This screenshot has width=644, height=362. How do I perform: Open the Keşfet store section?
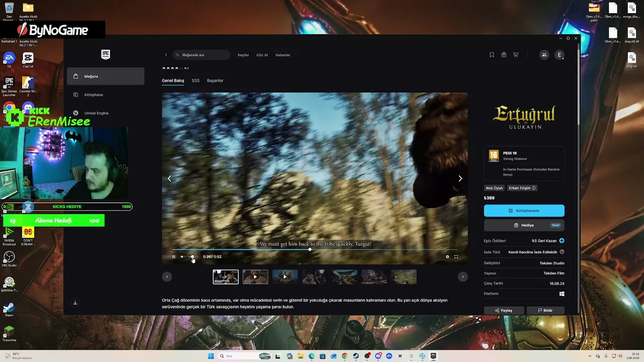(244, 55)
